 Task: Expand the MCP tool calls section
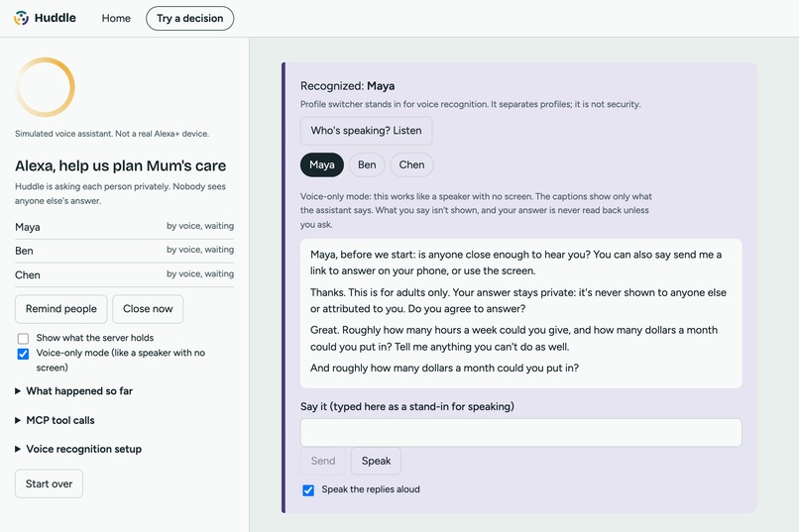click(x=56, y=420)
